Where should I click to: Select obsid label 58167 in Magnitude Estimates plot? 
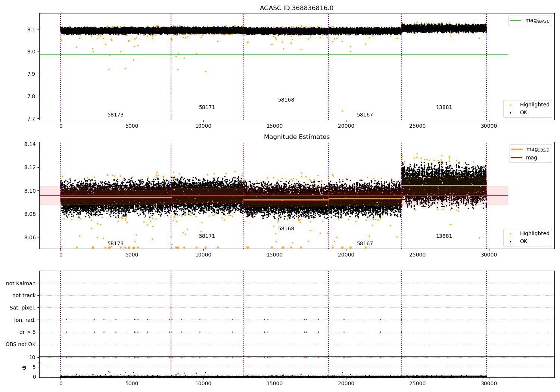point(365,244)
